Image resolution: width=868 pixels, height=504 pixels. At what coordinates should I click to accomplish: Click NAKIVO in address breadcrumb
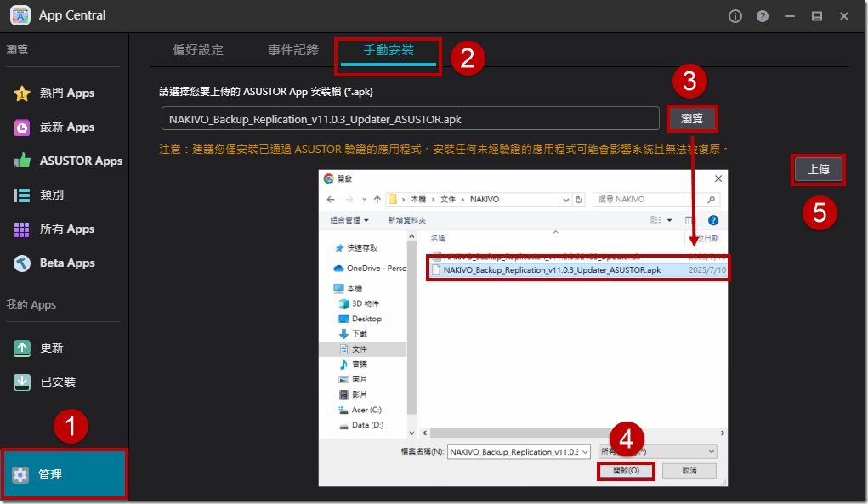[x=485, y=199]
